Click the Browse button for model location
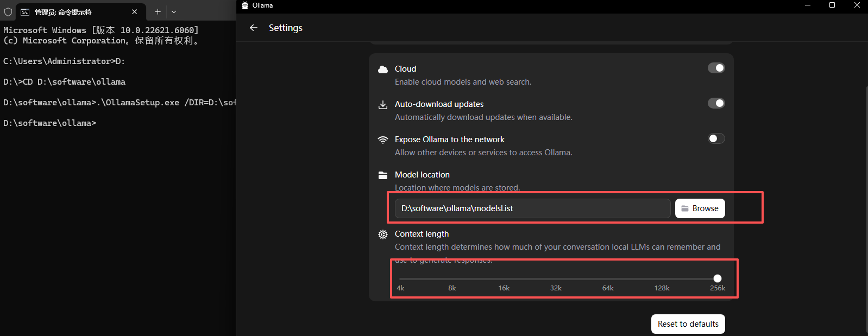The image size is (868, 336). click(700, 208)
